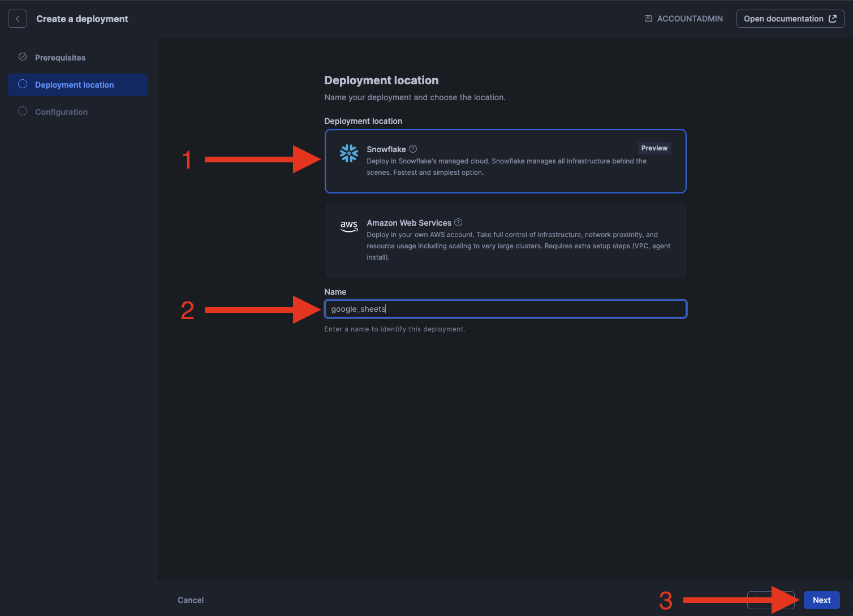Image resolution: width=853 pixels, height=616 pixels.
Task: Click the Open documentation button
Action: 790,19
